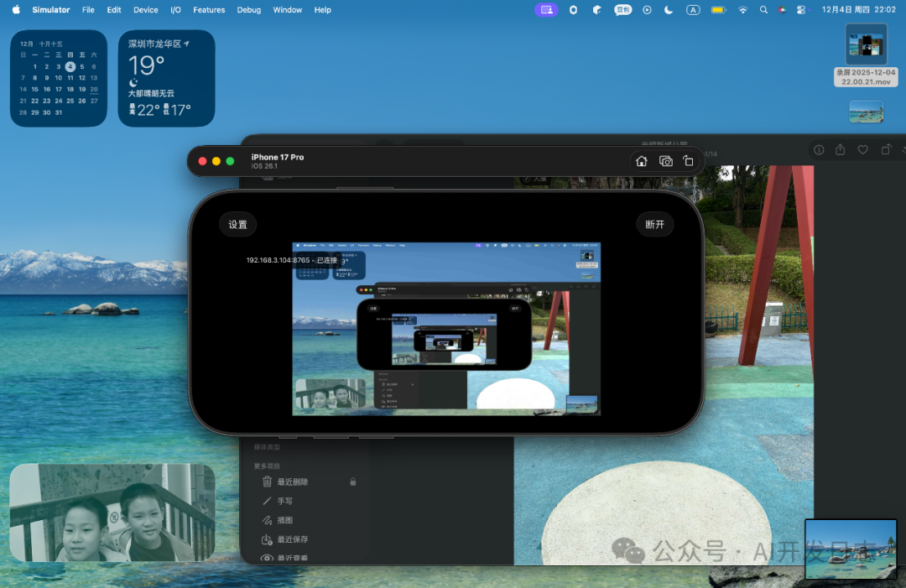Click the mirrored screen view in simulator

(x=446, y=329)
